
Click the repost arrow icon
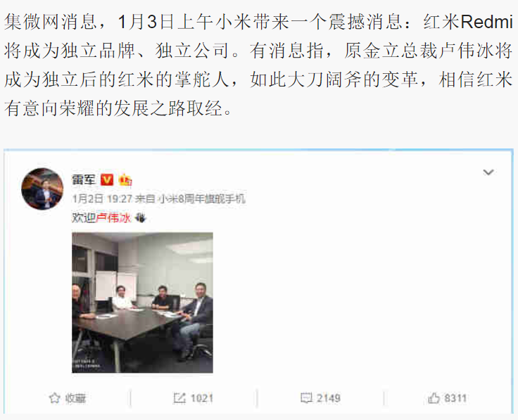(179, 398)
